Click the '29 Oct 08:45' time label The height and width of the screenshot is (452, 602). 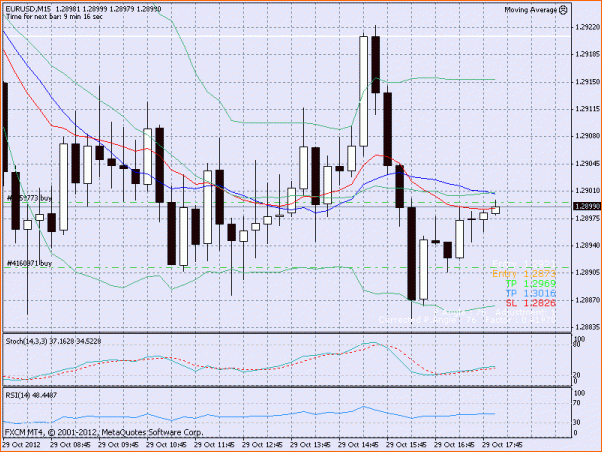tap(70, 445)
